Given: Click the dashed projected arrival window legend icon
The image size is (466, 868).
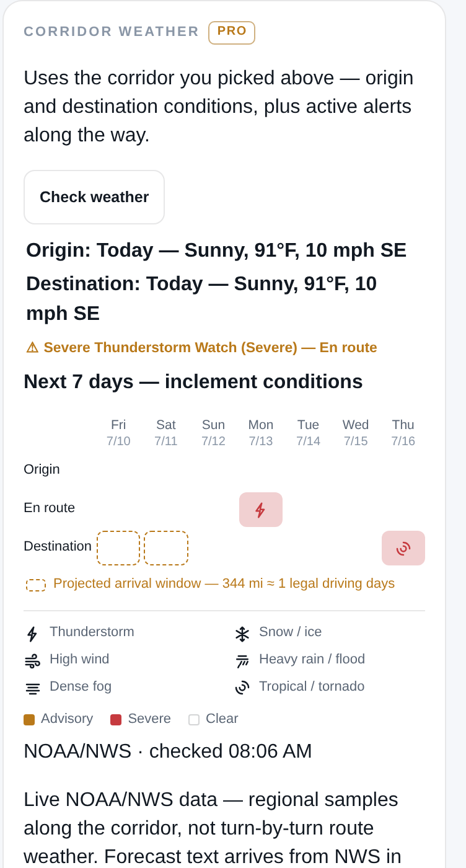Looking at the screenshot, I should tap(36, 585).
